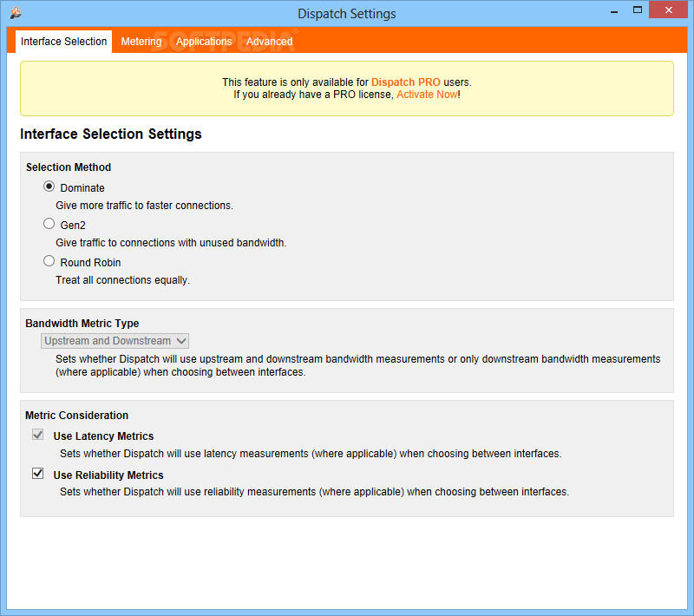This screenshot has height=616, width=694.
Task: Minimize the Dispatch Settings window
Action: click(x=614, y=10)
